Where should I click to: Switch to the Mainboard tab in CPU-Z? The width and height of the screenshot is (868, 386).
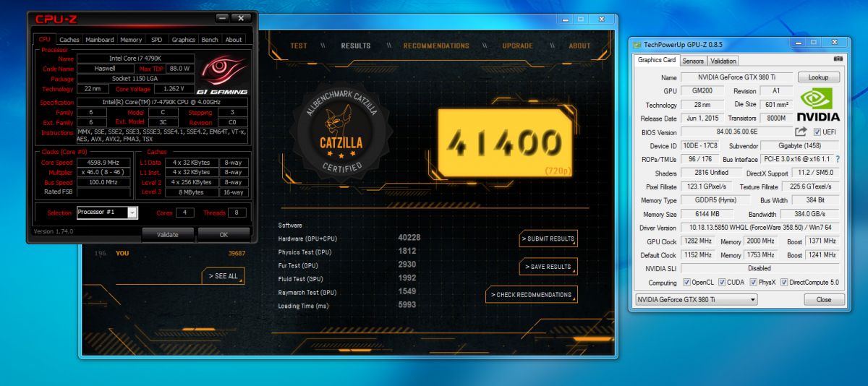(100, 40)
